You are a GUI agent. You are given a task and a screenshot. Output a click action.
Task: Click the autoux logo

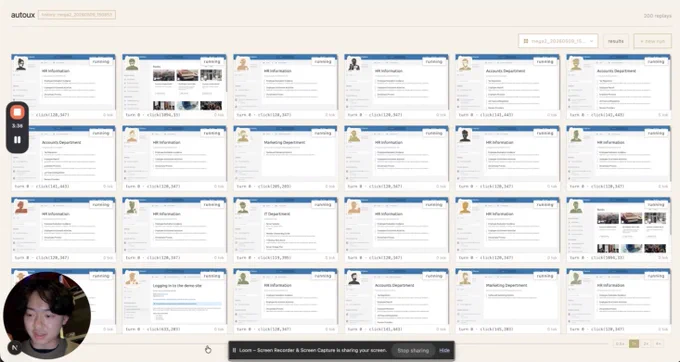(23, 15)
